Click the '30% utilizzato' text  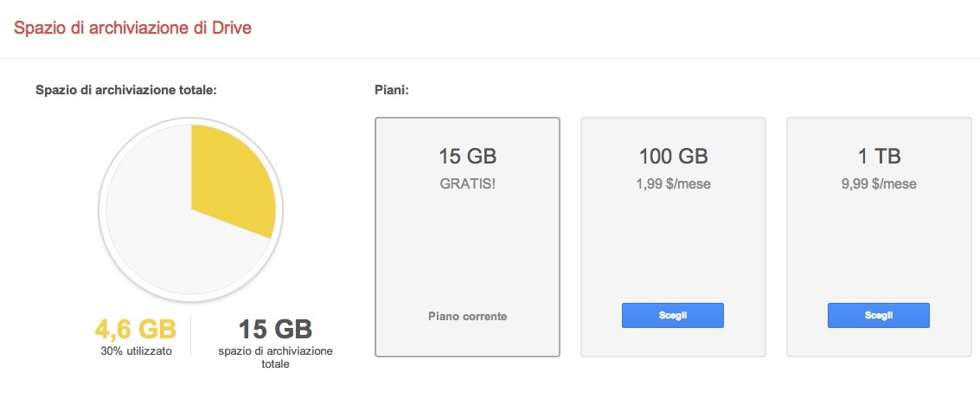click(x=135, y=350)
